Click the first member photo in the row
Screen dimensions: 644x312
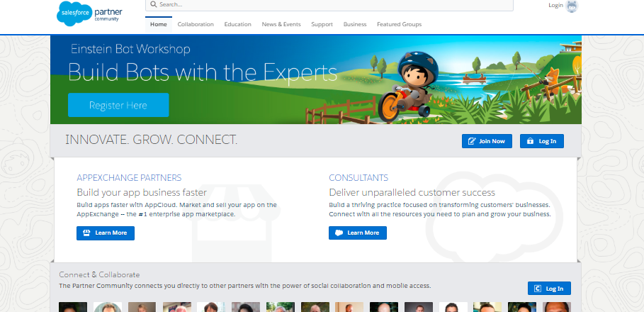(x=73, y=307)
